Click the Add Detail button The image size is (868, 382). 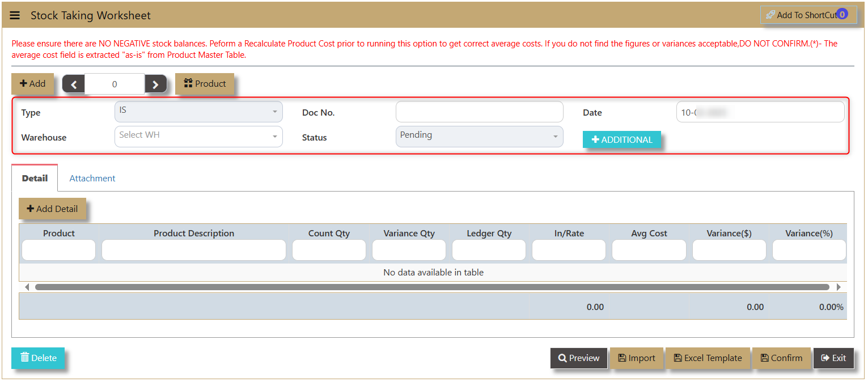[52, 209]
